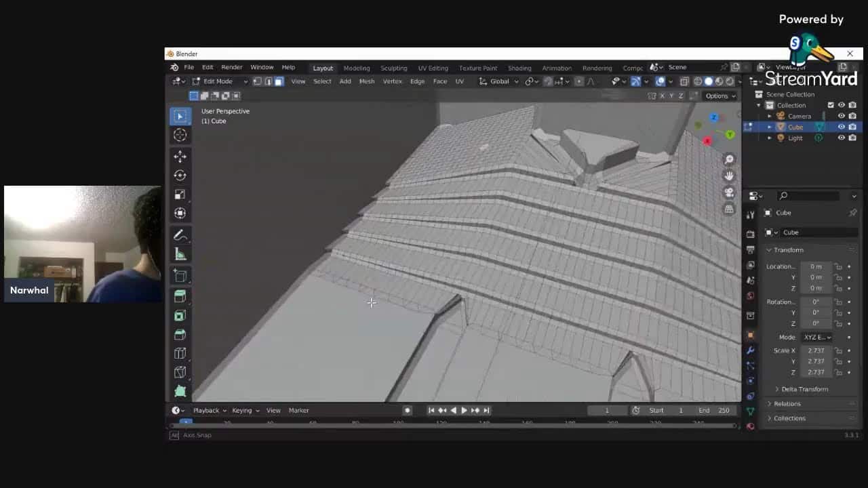Select the Move tool in the toolbar
Viewport: 868px width, 488px height.
pyautogui.click(x=180, y=157)
